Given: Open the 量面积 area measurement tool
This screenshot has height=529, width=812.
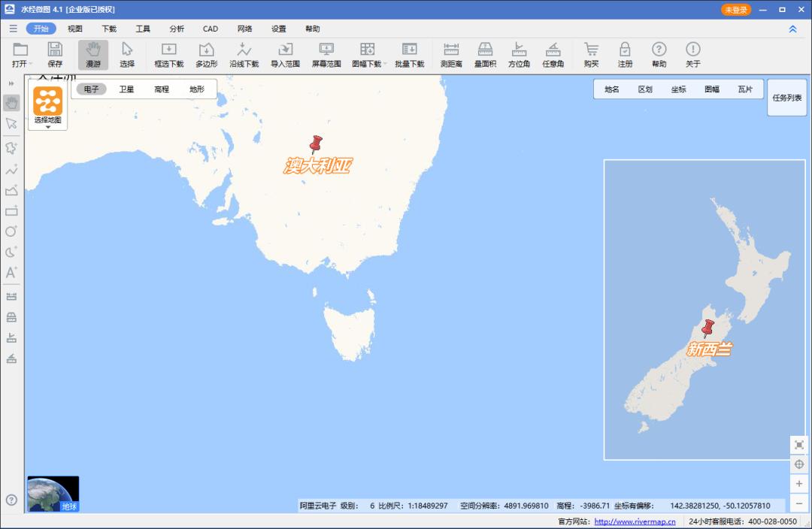Looking at the screenshot, I should (x=485, y=54).
